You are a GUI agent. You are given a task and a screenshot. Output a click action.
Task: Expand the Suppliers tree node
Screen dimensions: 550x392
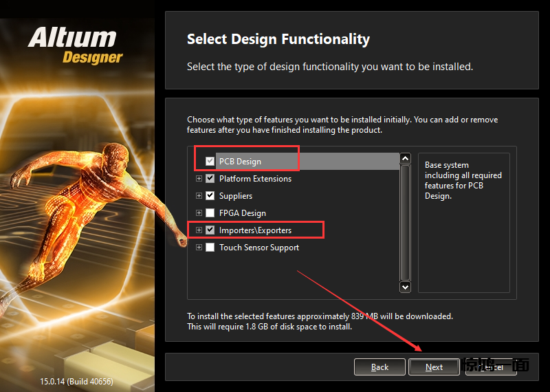tap(199, 196)
